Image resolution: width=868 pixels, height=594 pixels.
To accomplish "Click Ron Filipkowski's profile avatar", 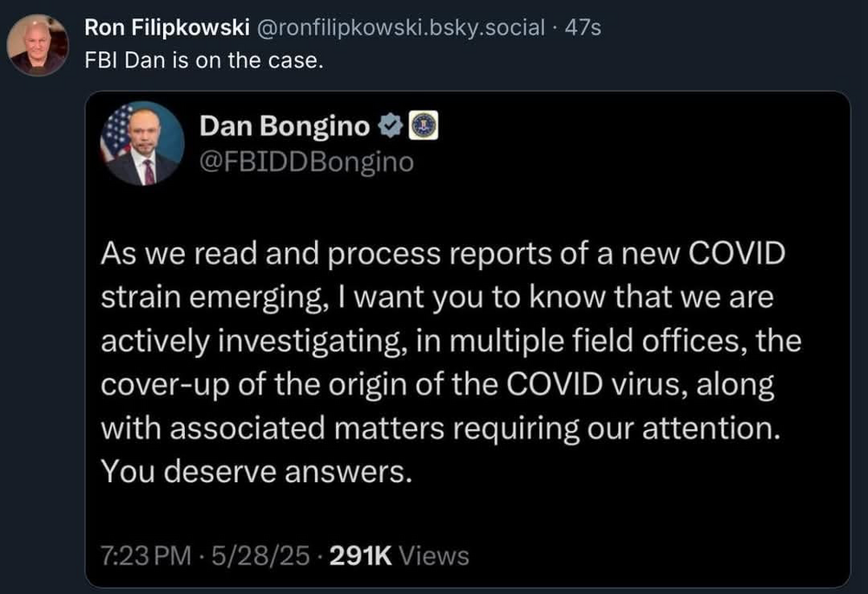I will click(38, 45).
